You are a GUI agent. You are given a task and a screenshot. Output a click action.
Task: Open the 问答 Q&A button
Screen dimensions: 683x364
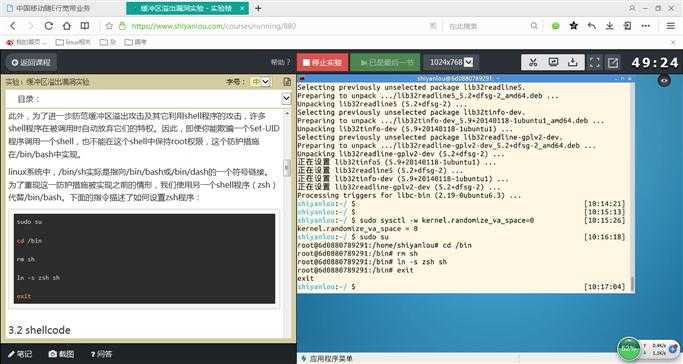pos(101,354)
